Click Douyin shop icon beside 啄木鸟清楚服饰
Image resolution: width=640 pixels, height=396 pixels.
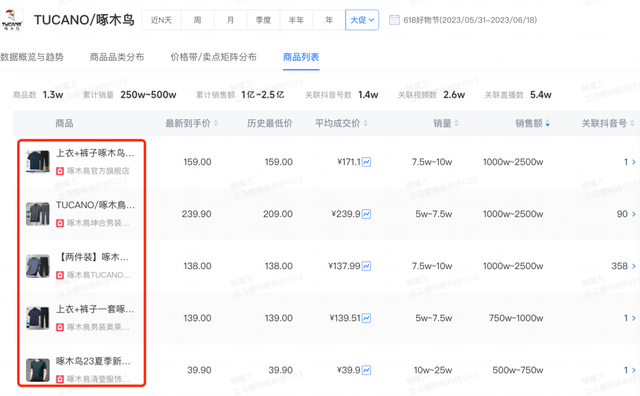click(x=60, y=379)
